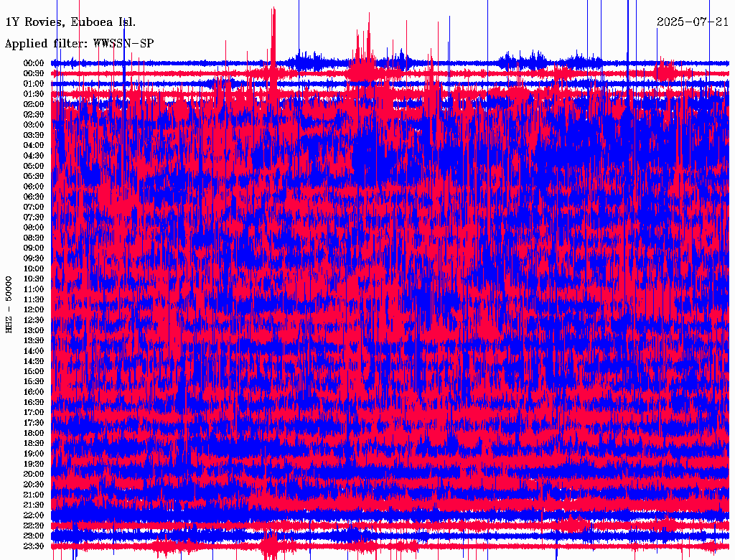The width and height of the screenshot is (735, 560).
Task: Click the 15:00 time label
Action: click(34, 371)
